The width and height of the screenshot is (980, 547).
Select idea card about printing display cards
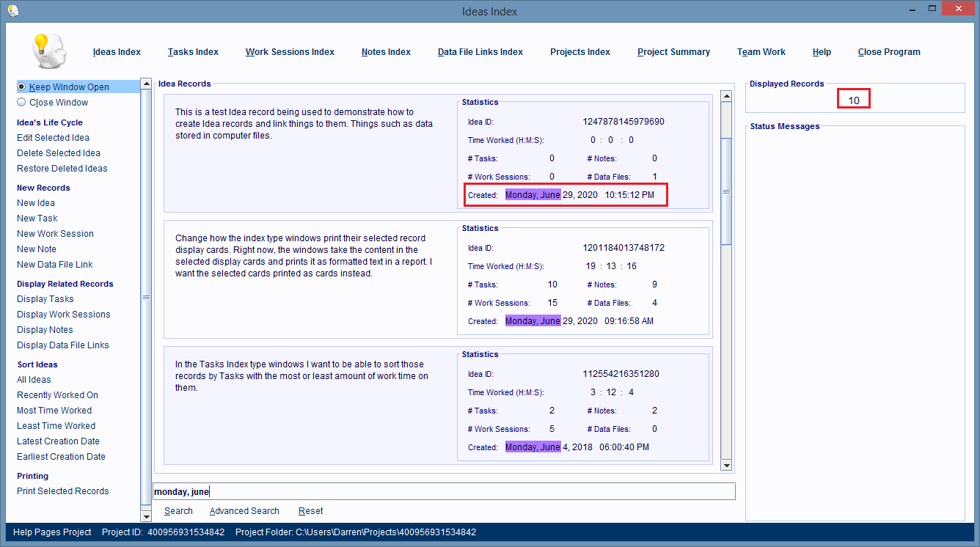[x=438, y=279]
